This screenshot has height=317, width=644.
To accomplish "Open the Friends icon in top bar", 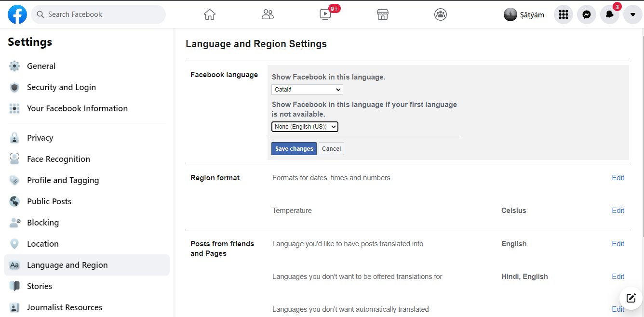I will pos(268,14).
